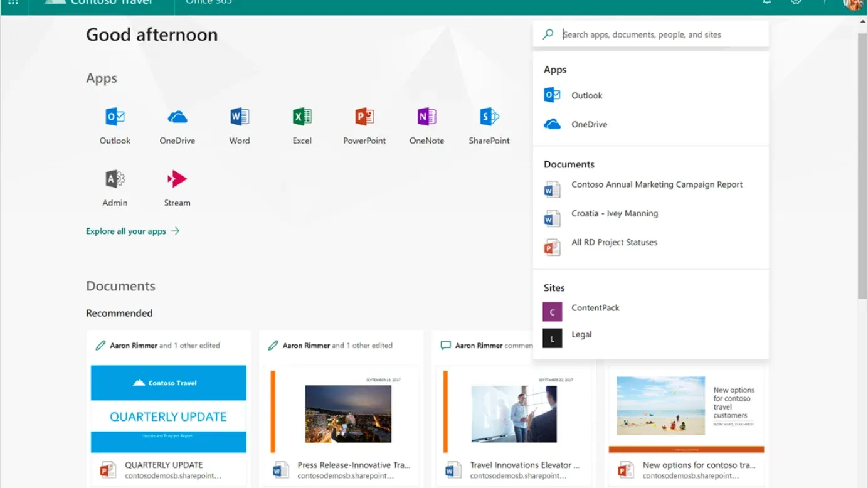868x488 pixels.
Task: Go to the Legal site suggestion
Action: click(651, 337)
